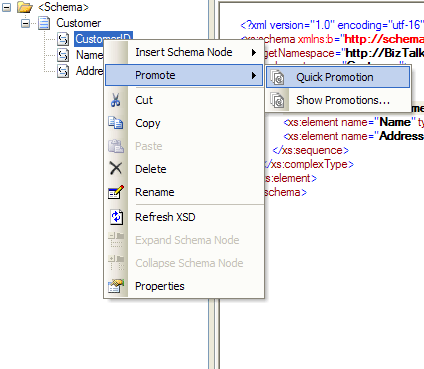Select Rename from the context menu

click(x=184, y=192)
